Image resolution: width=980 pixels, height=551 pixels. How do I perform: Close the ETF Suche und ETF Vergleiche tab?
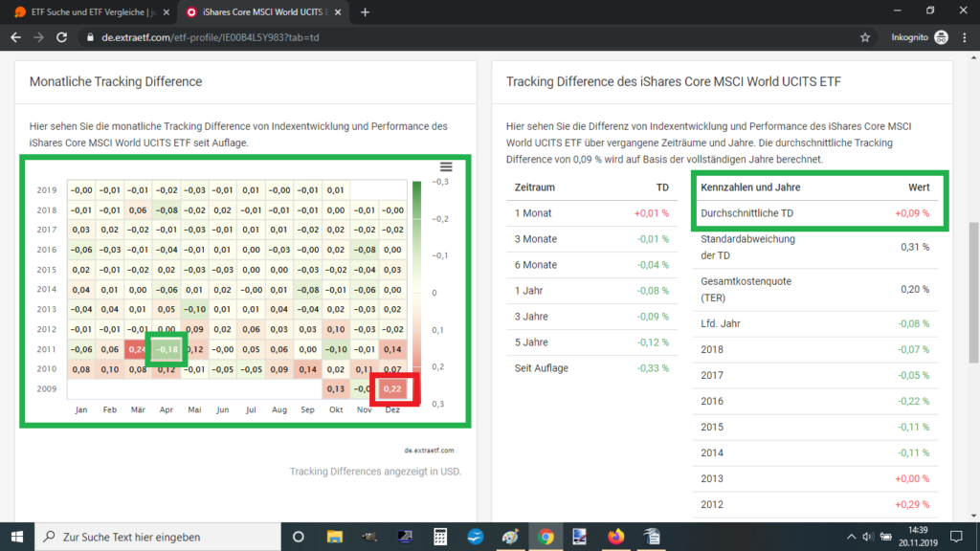coord(166,12)
